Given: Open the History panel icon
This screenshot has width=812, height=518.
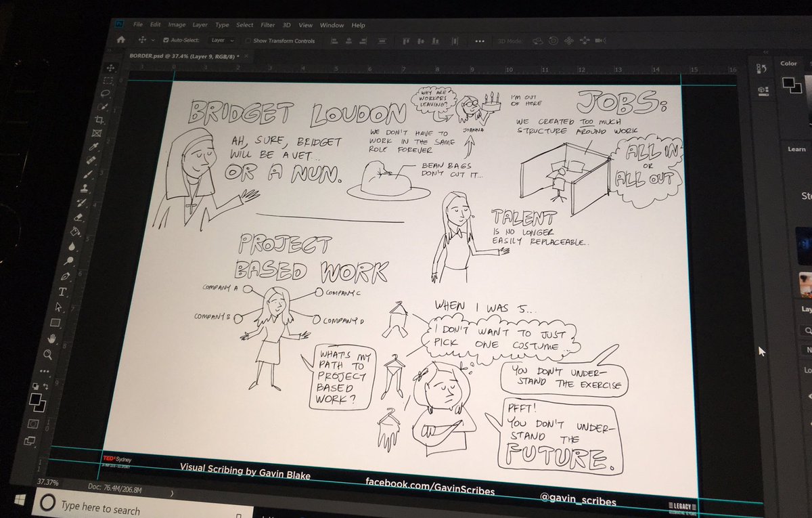Looking at the screenshot, I should [x=761, y=68].
